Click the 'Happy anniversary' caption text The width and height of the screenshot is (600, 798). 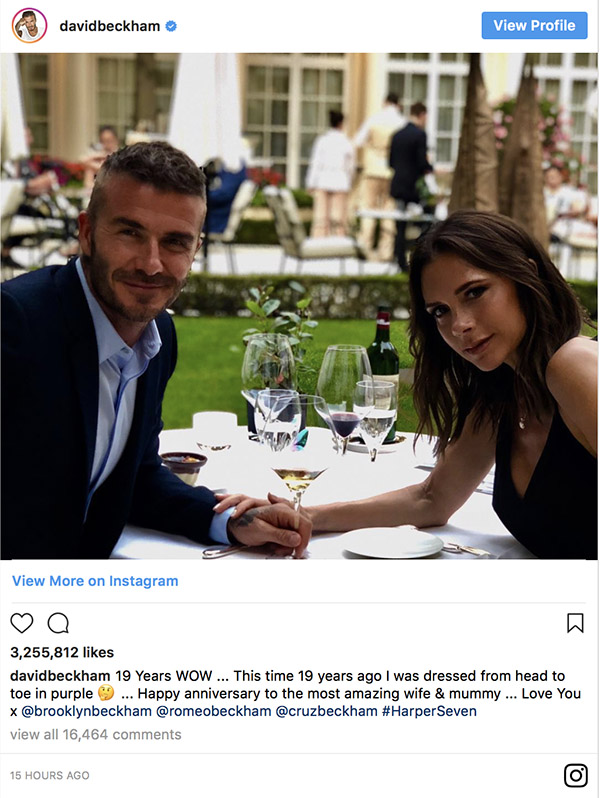(x=200, y=694)
